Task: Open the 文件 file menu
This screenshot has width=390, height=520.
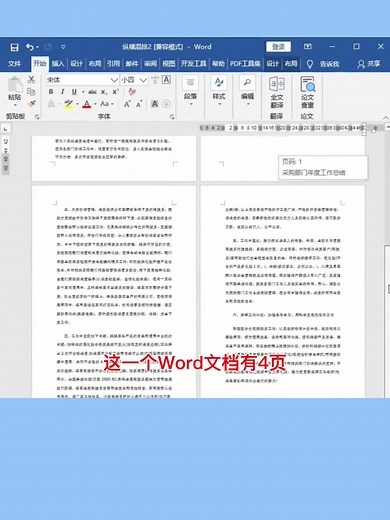Action: (x=14, y=64)
